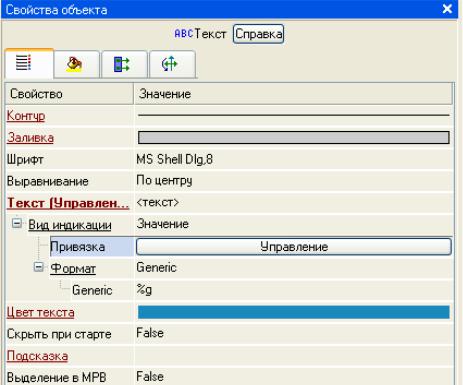
Task: Select the Generic child row label
Action: [92, 290]
